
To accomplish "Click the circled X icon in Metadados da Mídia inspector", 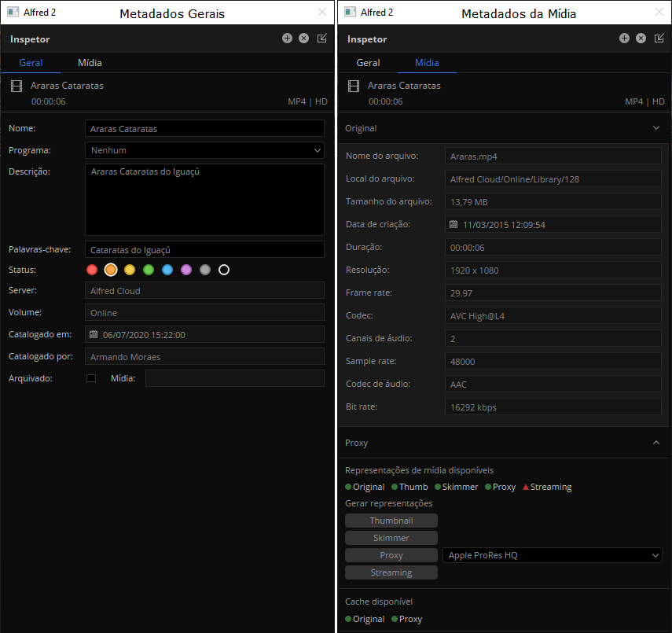I will [x=641, y=39].
